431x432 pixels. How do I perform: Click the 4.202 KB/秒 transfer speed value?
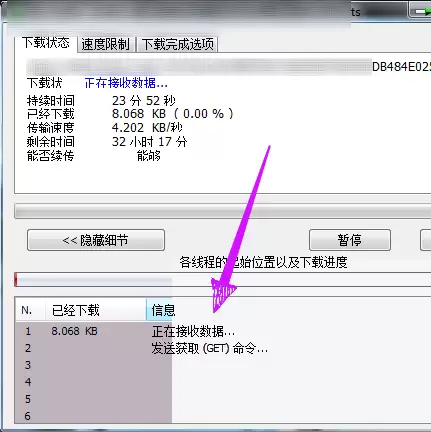click(147, 128)
